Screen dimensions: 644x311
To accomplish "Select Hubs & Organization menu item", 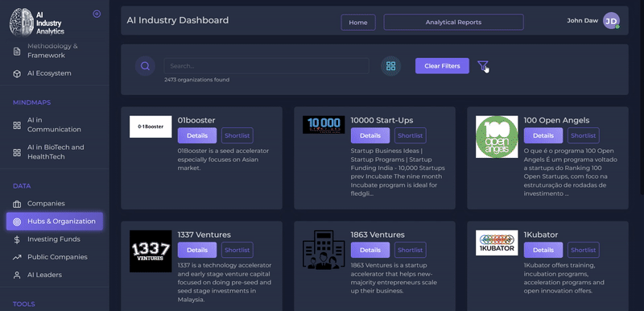I will coord(55,221).
